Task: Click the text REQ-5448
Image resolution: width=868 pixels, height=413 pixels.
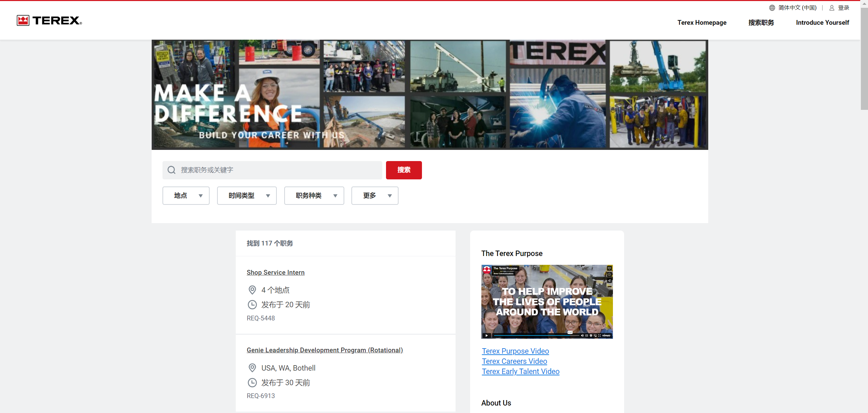Action: (261, 318)
